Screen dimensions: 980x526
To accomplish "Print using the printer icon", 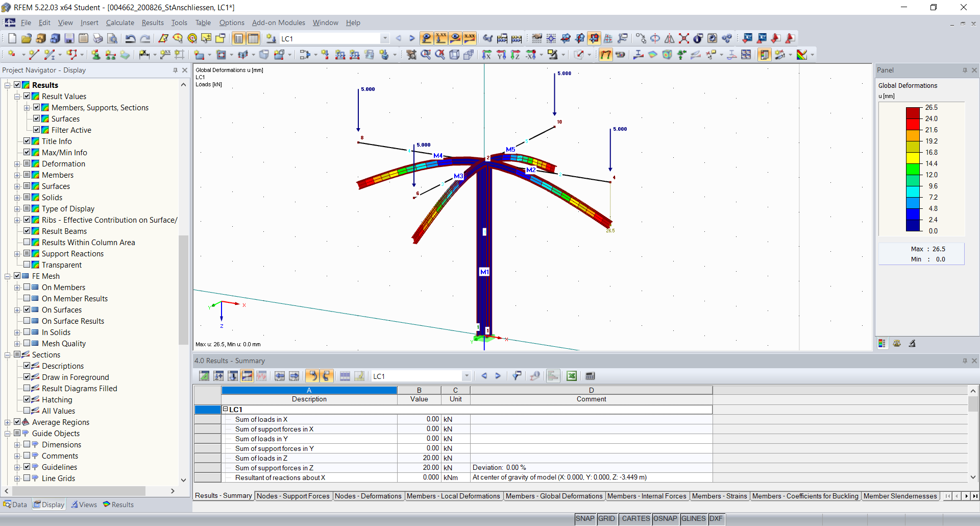I will (98, 38).
